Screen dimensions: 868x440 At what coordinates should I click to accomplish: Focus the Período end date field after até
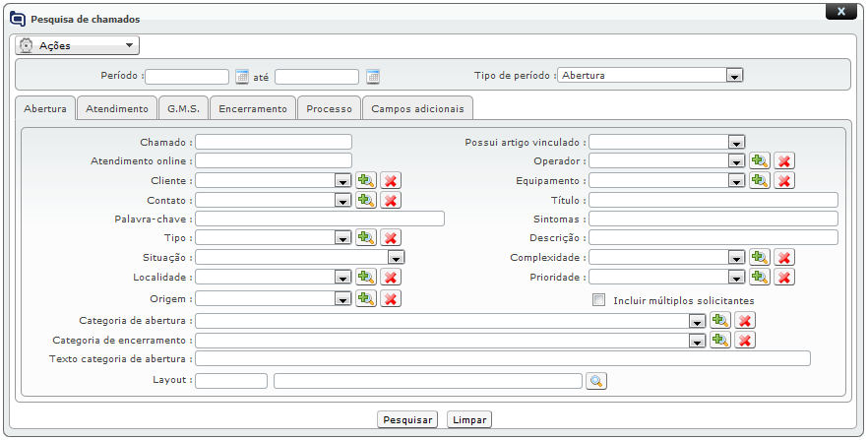317,77
